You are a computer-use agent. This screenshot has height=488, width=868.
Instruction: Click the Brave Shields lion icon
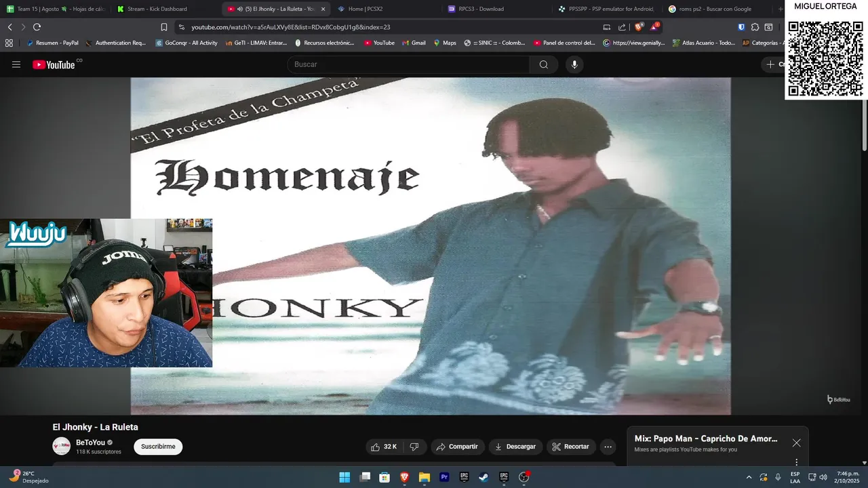[639, 27]
